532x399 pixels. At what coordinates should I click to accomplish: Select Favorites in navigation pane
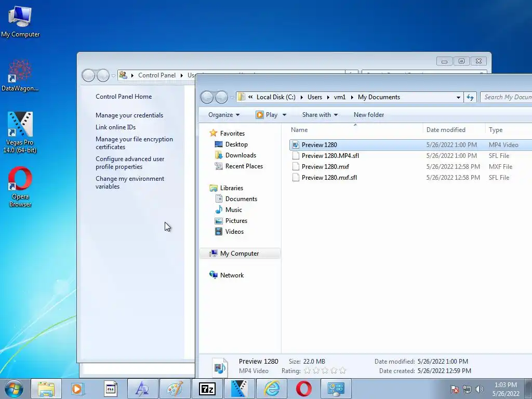pyautogui.click(x=232, y=134)
